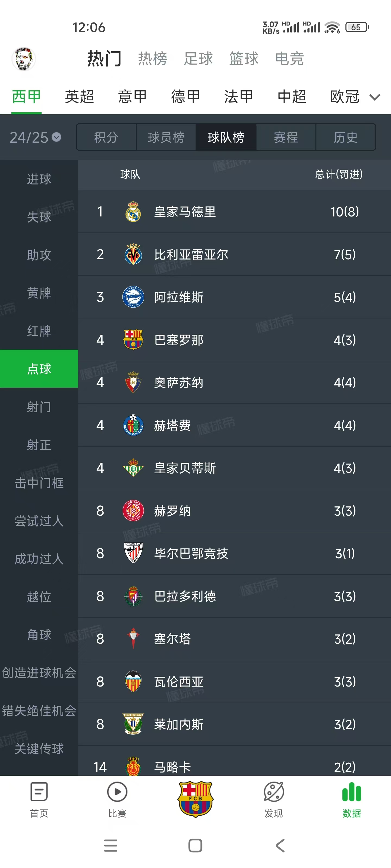391x868 pixels.
Task: Open the 巴塞罗那 team row
Action: [235, 340]
